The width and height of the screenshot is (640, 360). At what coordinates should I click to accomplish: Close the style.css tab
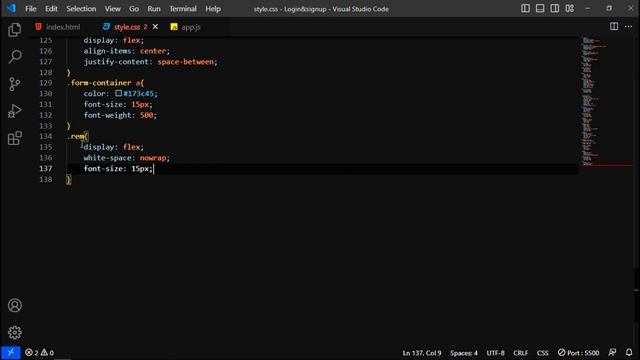point(155,27)
